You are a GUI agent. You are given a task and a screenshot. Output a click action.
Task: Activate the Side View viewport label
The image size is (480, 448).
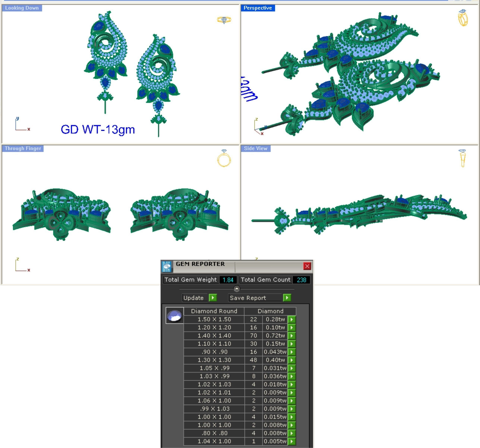click(255, 148)
